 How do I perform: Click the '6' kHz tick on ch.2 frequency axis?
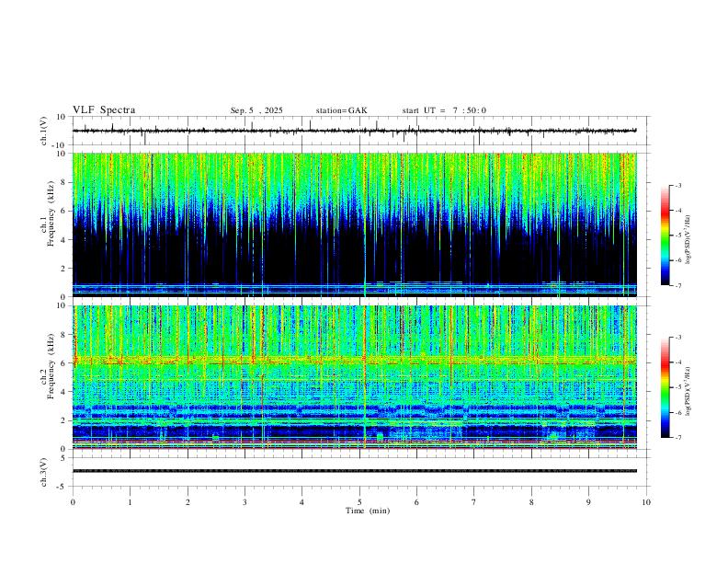point(64,363)
